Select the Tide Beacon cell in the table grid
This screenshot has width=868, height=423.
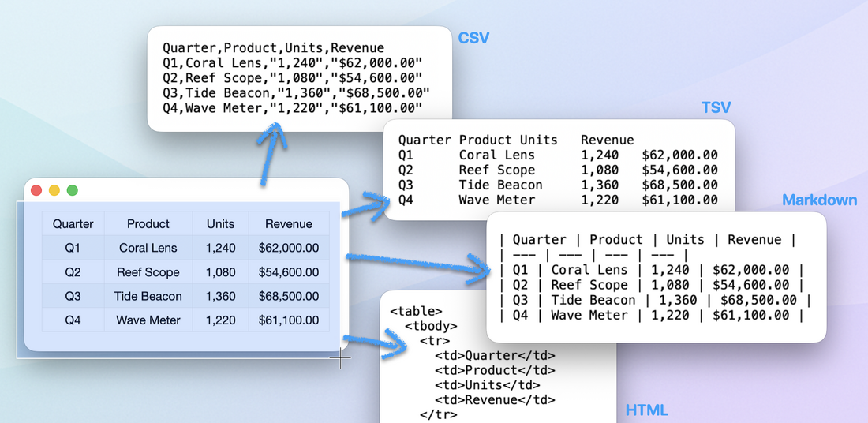pyautogui.click(x=148, y=297)
